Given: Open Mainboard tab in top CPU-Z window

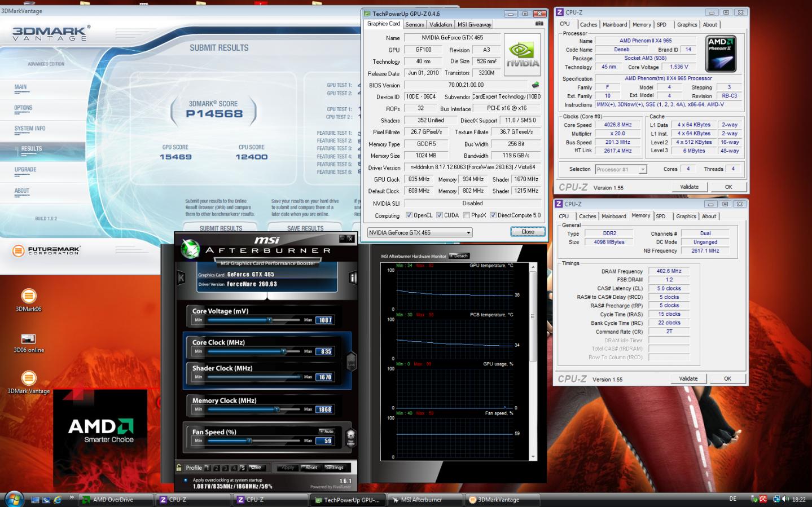Looking at the screenshot, I should pos(615,25).
